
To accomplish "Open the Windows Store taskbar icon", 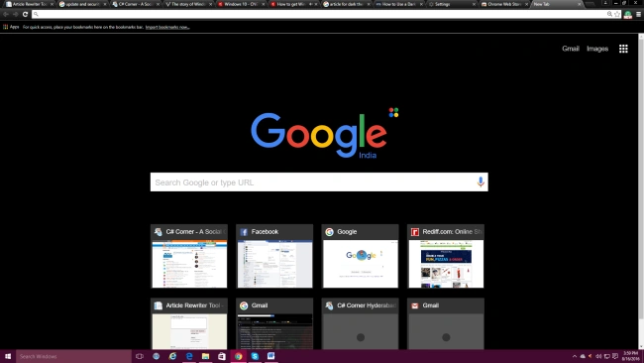I will tap(222, 356).
